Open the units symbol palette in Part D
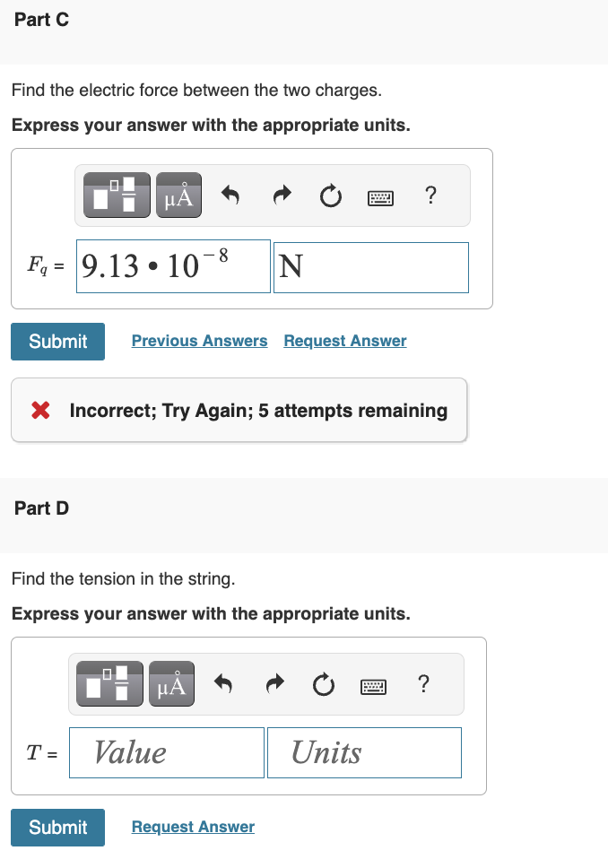 tap(171, 683)
